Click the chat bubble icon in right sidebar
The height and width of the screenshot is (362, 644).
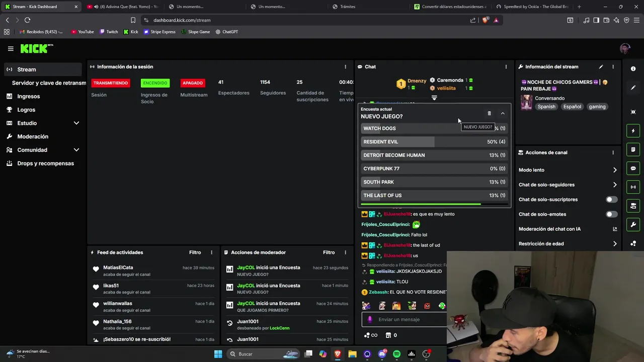click(633, 168)
